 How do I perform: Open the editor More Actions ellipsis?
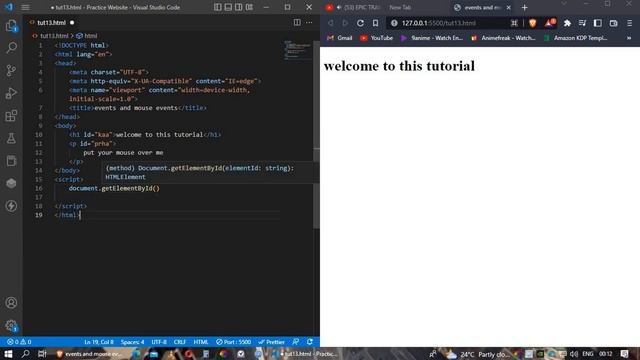coord(309,22)
